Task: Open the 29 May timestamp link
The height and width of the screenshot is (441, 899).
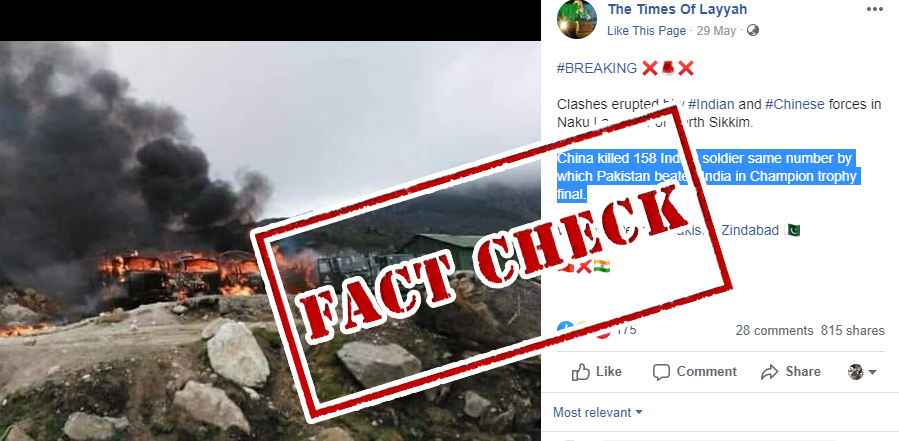Action: point(716,31)
